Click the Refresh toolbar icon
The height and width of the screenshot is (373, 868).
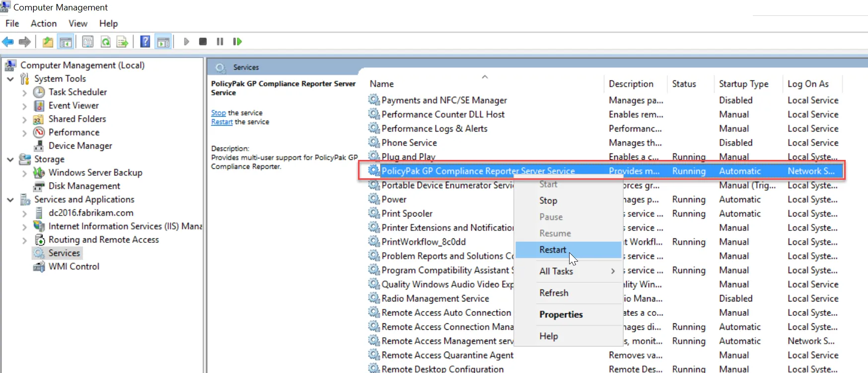(x=106, y=42)
